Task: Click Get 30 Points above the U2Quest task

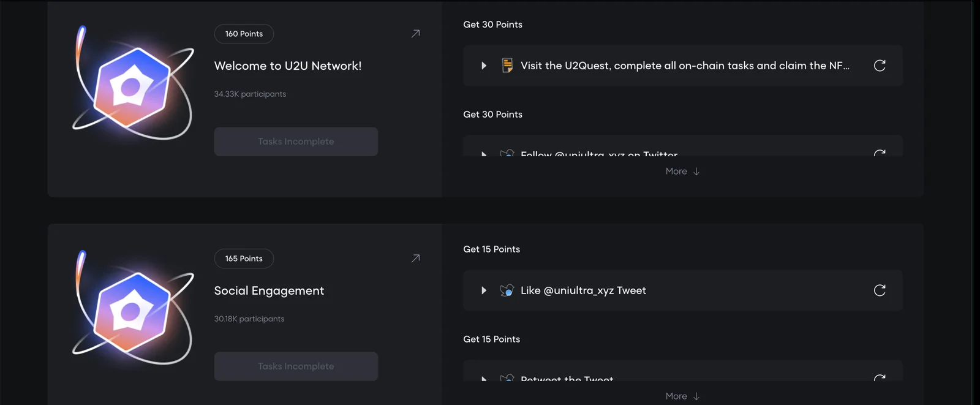Action: (493, 25)
